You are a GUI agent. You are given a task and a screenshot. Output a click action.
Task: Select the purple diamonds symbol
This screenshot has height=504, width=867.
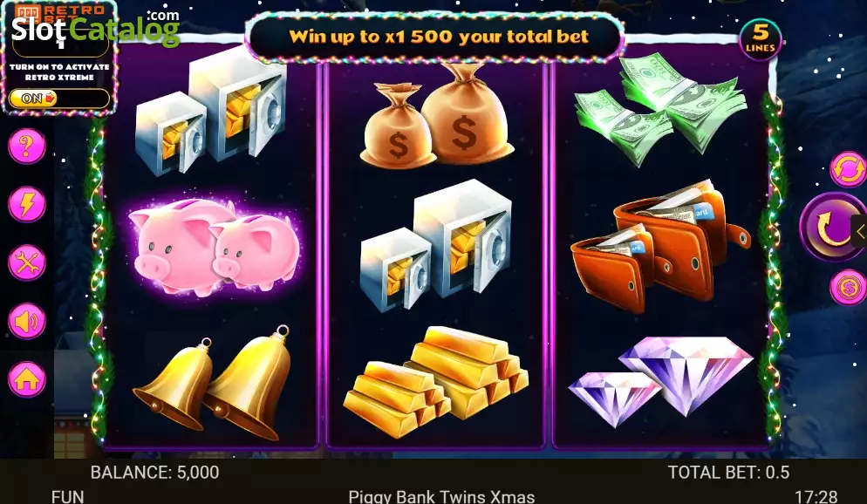[660, 381]
